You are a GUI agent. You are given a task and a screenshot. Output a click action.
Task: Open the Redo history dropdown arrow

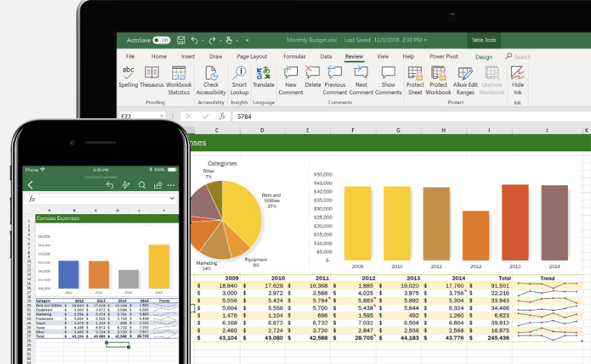click(x=219, y=41)
